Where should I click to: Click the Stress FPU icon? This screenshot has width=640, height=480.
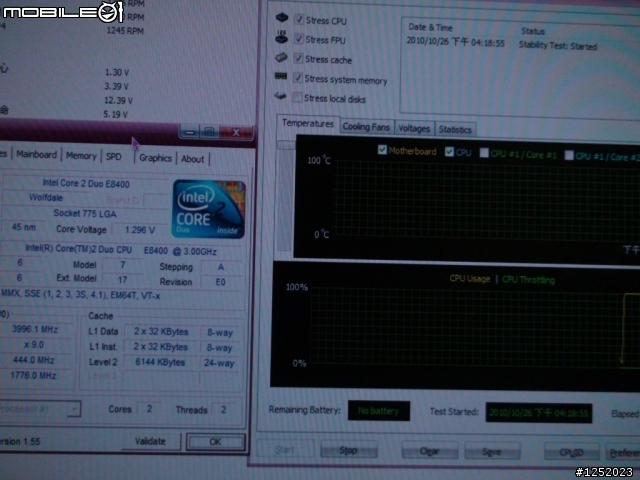[x=281, y=37]
